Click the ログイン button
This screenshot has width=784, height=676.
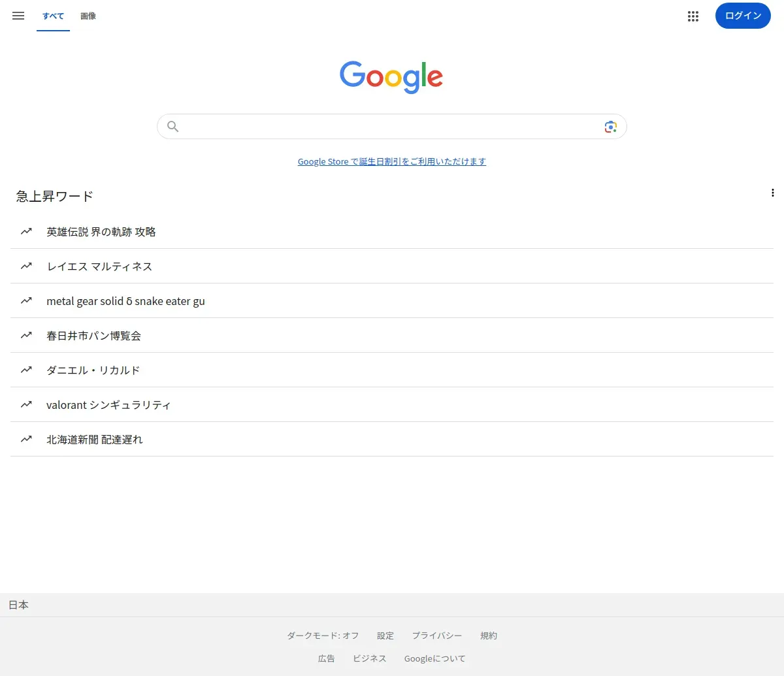[x=743, y=16]
